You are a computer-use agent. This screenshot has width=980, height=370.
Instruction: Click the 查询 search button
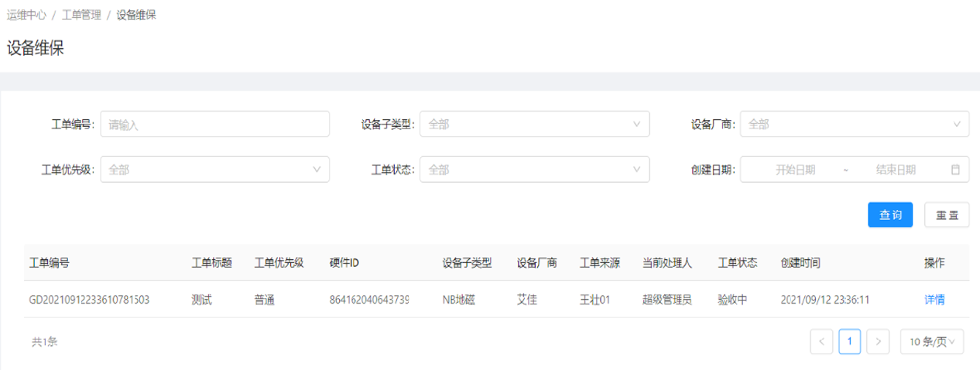coord(890,215)
